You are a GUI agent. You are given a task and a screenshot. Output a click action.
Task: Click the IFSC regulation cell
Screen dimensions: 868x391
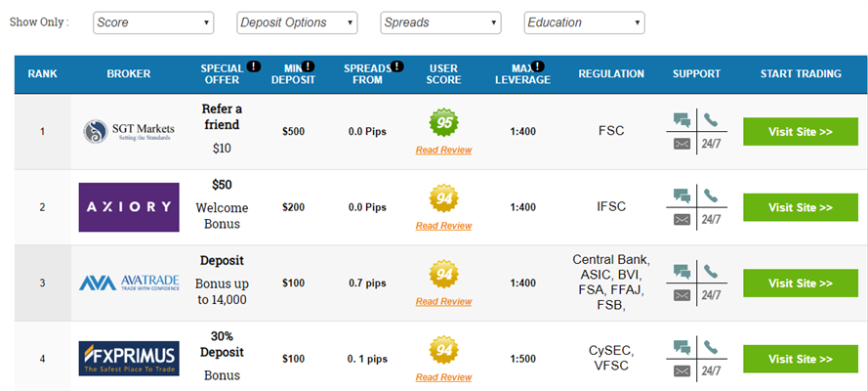pyautogui.click(x=611, y=207)
